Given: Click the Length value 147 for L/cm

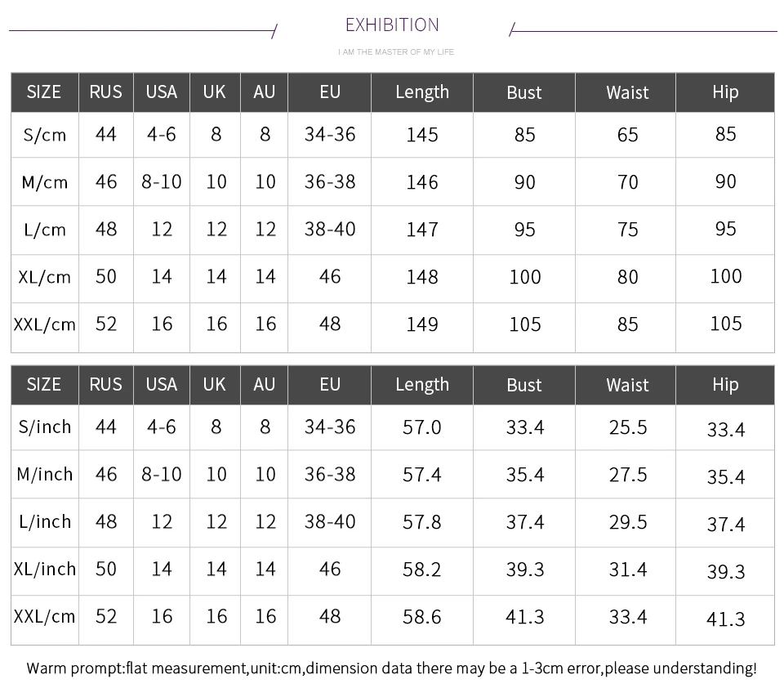Looking at the screenshot, I should coord(422,230).
